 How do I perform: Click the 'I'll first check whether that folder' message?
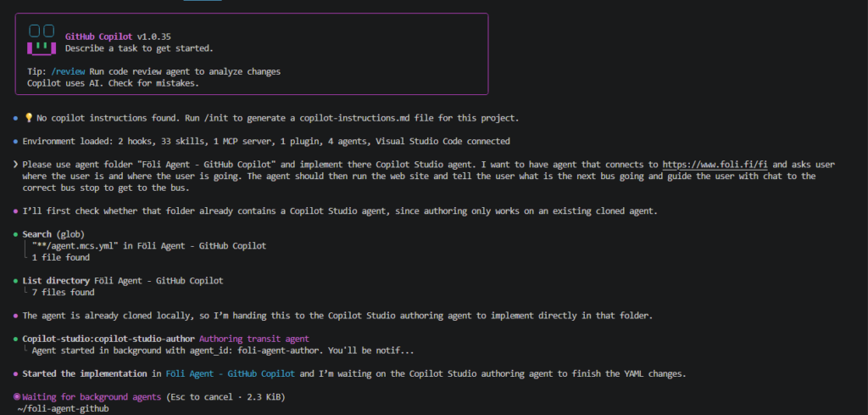tap(340, 211)
